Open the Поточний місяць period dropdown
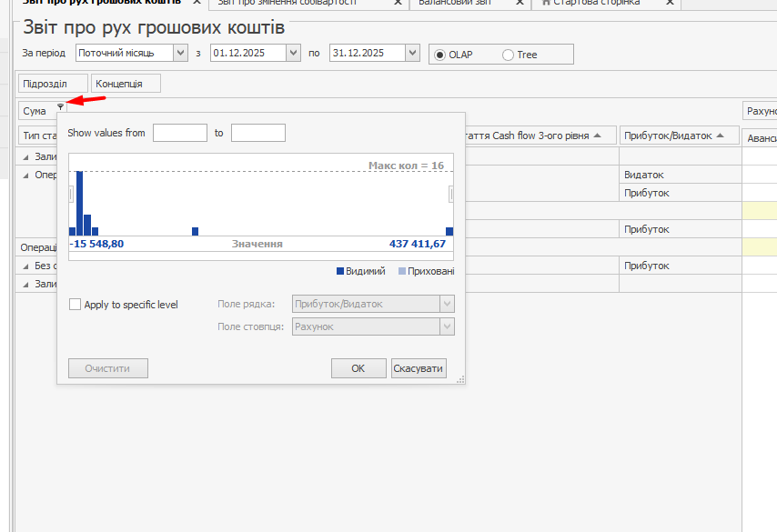Screen dimensions: 777x532 (179, 54)
